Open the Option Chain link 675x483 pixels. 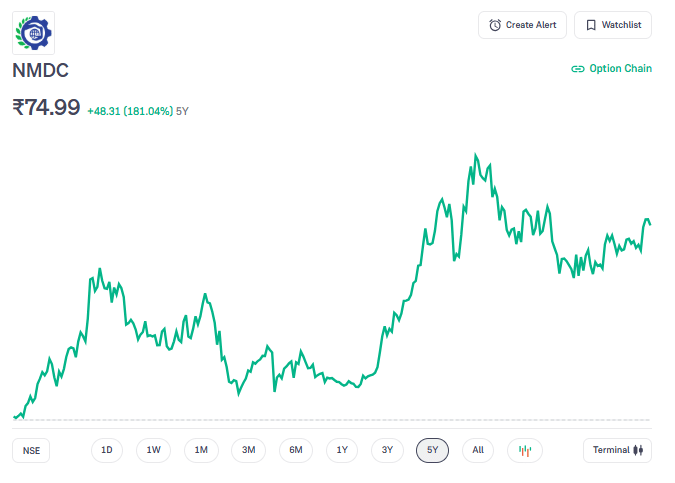(611, 68)
